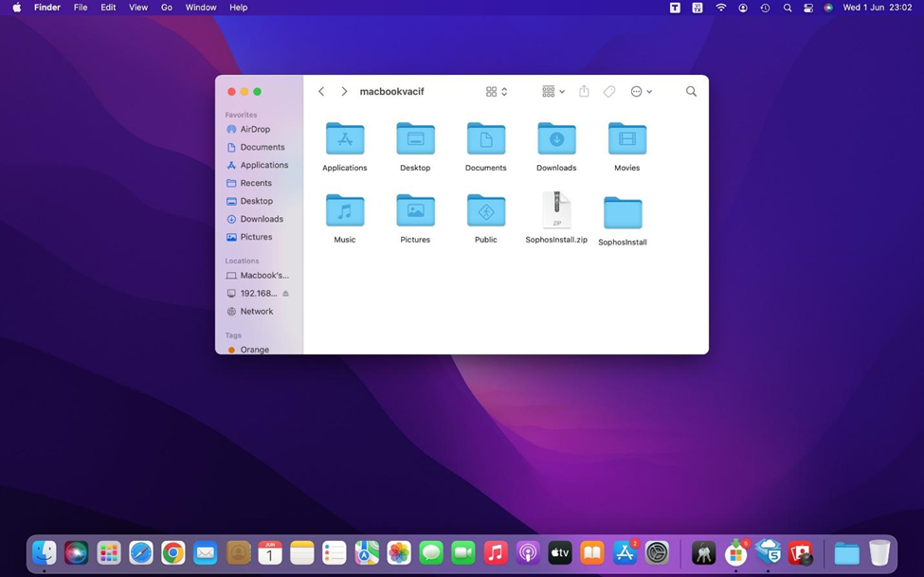Select the unzipped SophosInstall folder
The image size is (924, 577).
coord(623,213)
